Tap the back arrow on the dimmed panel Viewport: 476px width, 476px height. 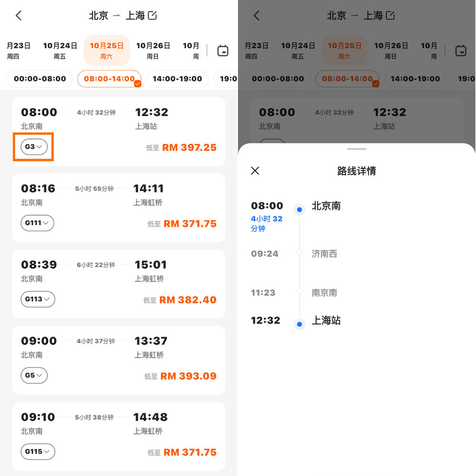(256, 15)
